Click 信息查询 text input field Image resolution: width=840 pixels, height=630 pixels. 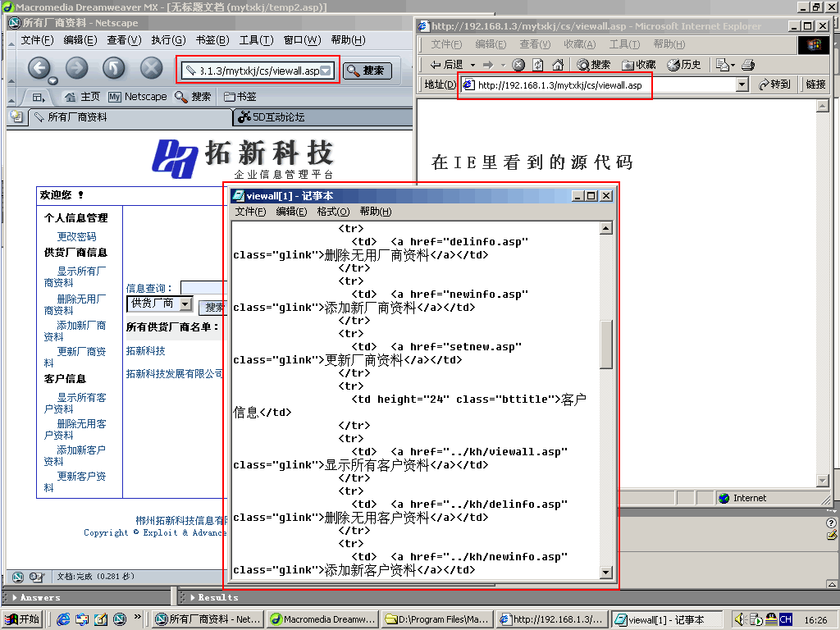(x=203, y=288)
